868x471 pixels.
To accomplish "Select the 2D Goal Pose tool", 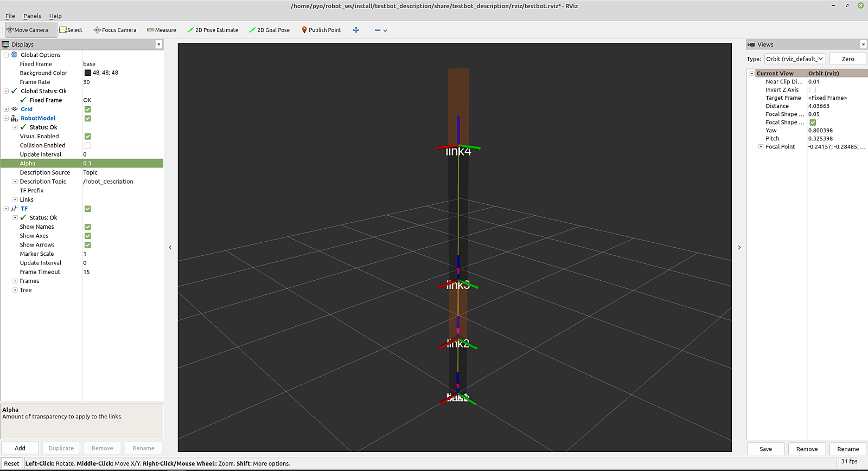I will click(270, 30).
